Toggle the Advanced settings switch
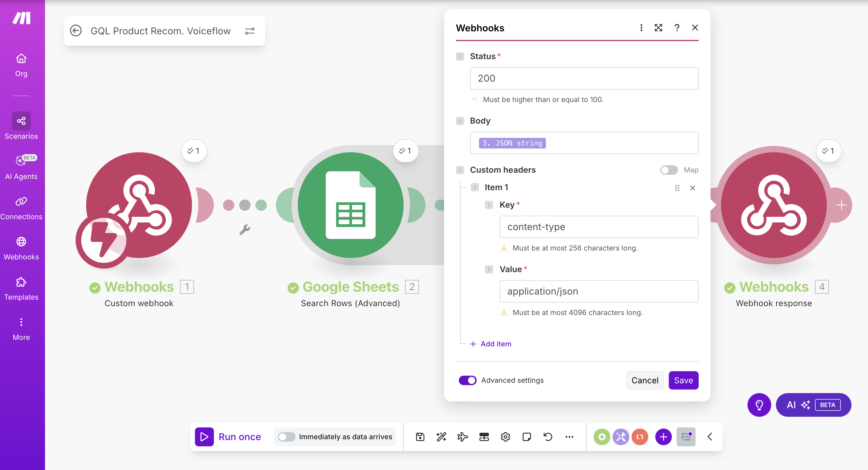 tap(468, 380)
